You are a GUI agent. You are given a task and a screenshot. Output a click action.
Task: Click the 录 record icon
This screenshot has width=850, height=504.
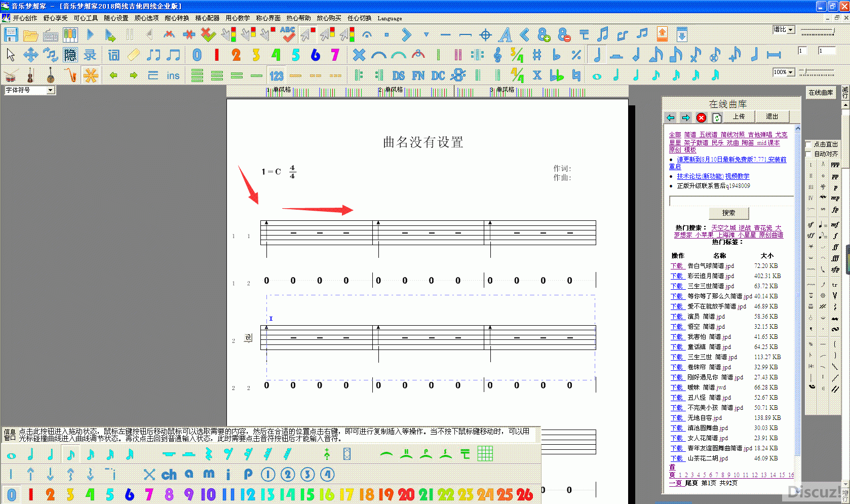(90, 54)
